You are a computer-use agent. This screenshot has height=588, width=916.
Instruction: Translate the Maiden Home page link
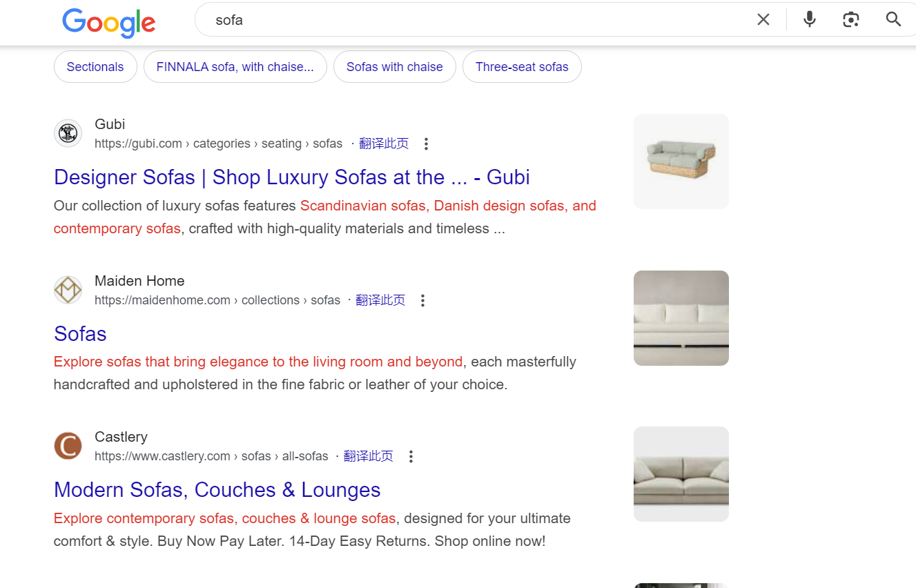(x=380, y=300)
